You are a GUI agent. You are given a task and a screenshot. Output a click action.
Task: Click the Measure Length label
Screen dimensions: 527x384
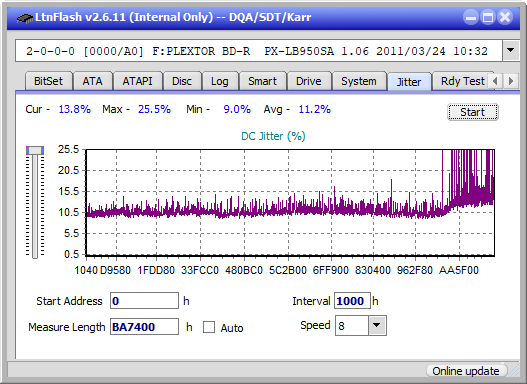click(67, 327)
